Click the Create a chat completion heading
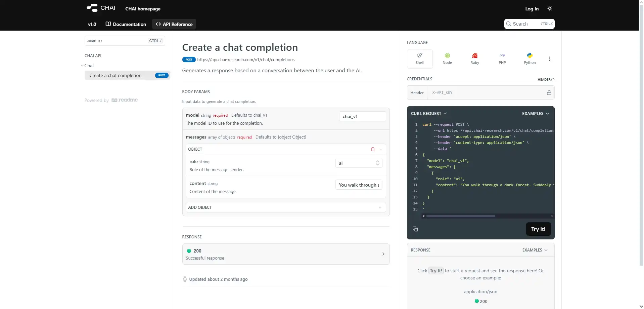The height and width of the screenshot is (309, 644). (240, 47)
